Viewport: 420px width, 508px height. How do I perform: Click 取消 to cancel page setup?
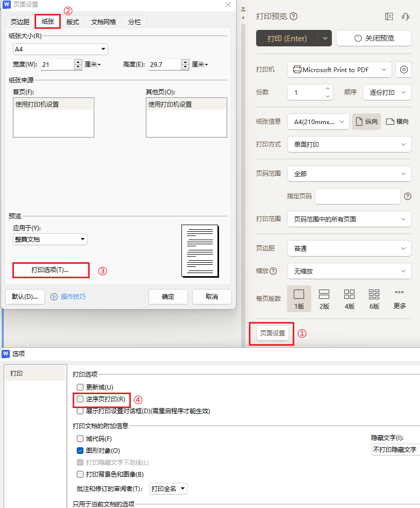tap(212, 296)
